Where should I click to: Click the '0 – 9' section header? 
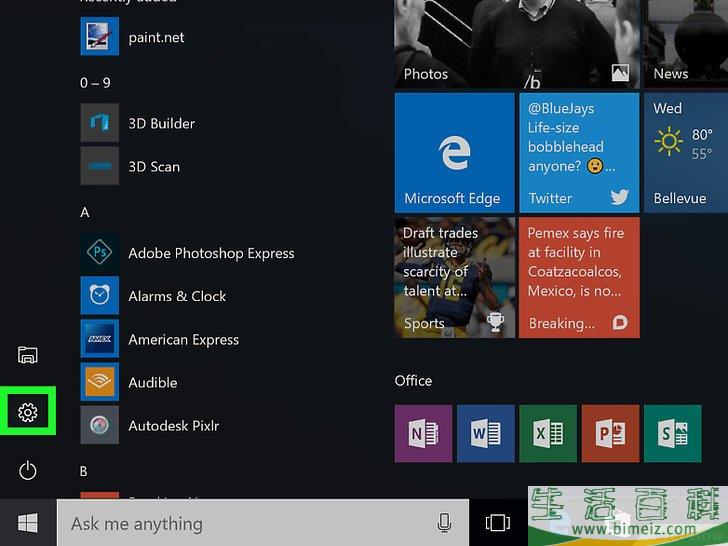point(95,83)
